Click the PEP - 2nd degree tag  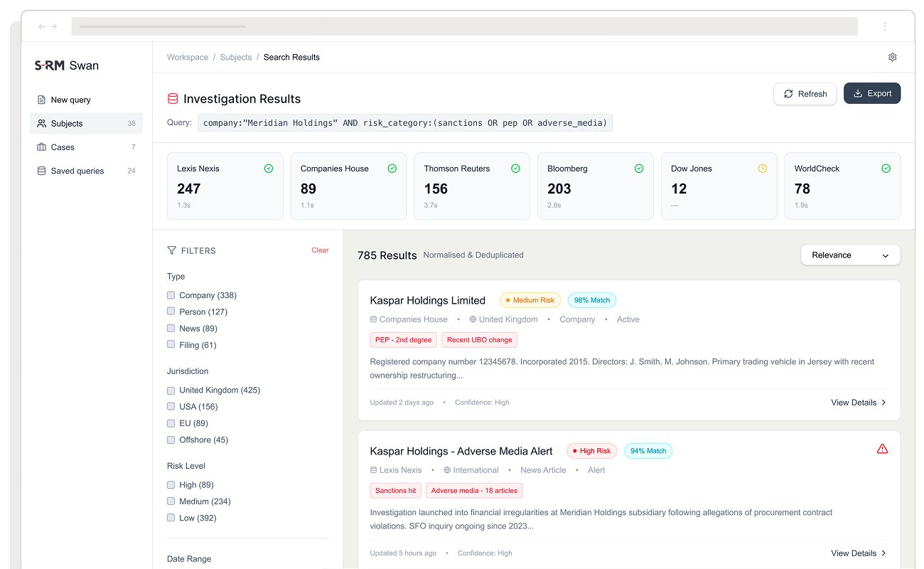pyautogui.click(x=404, y=340)
